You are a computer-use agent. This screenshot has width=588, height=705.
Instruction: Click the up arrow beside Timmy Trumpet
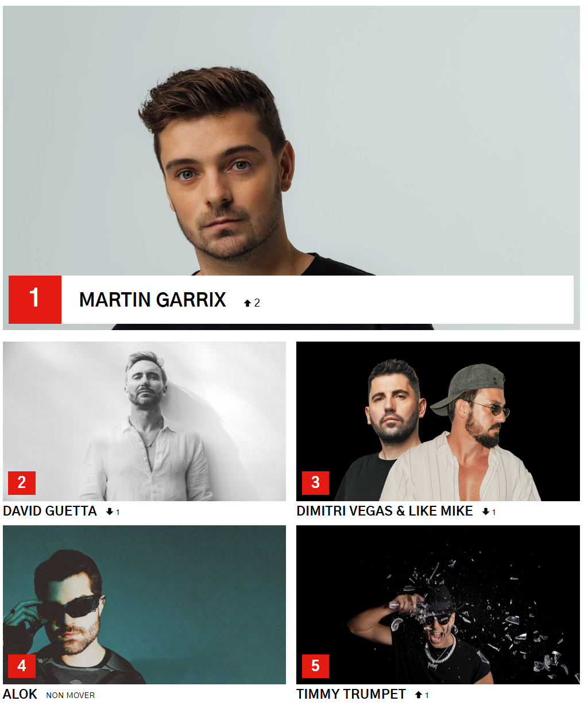[419, 695]
